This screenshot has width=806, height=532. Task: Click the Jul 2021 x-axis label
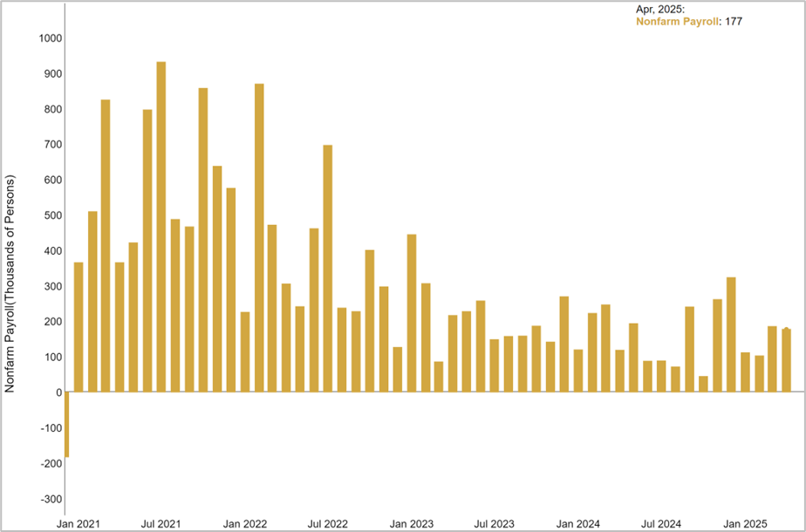161,524
